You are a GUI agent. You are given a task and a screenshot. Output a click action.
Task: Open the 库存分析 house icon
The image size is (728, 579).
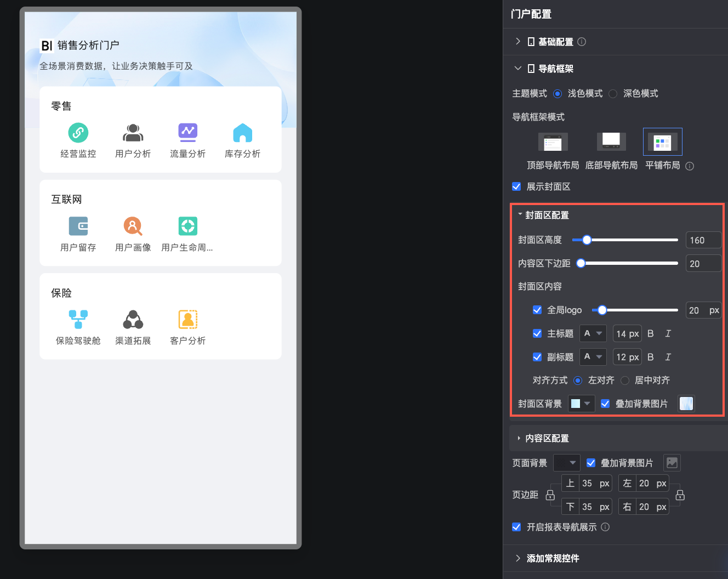coord(243,132)
